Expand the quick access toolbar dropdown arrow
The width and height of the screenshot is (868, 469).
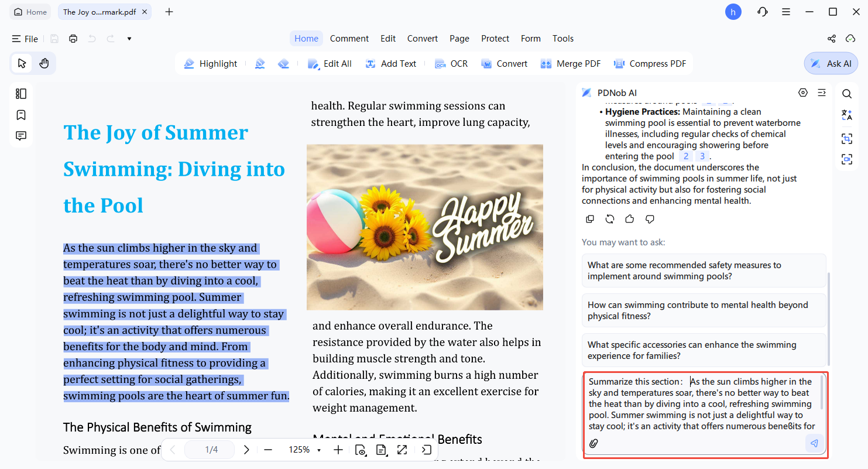(129, 39)
